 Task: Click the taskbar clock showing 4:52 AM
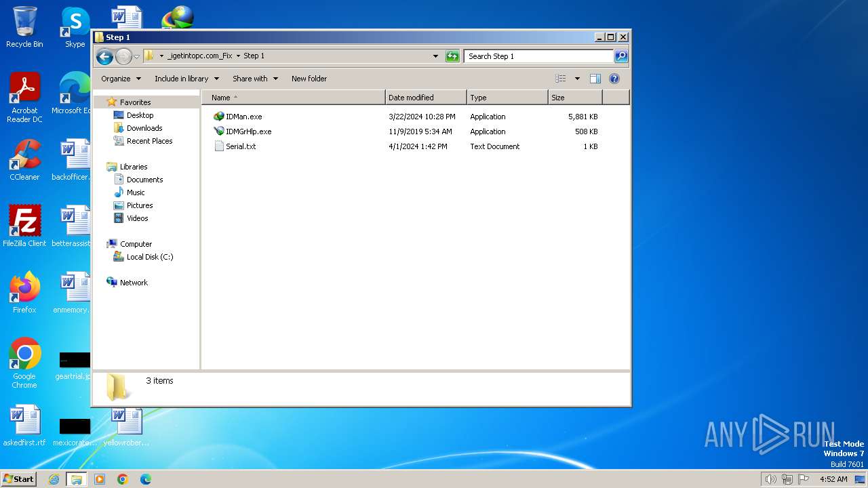point(833,479)
